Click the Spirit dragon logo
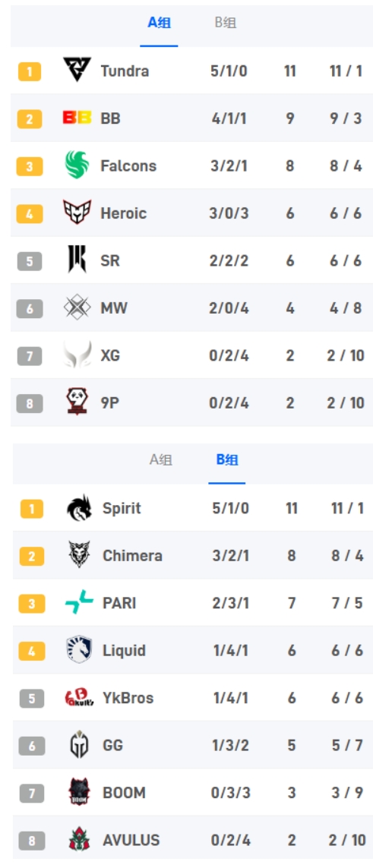 pyautogui.click(x=79, y=508)
